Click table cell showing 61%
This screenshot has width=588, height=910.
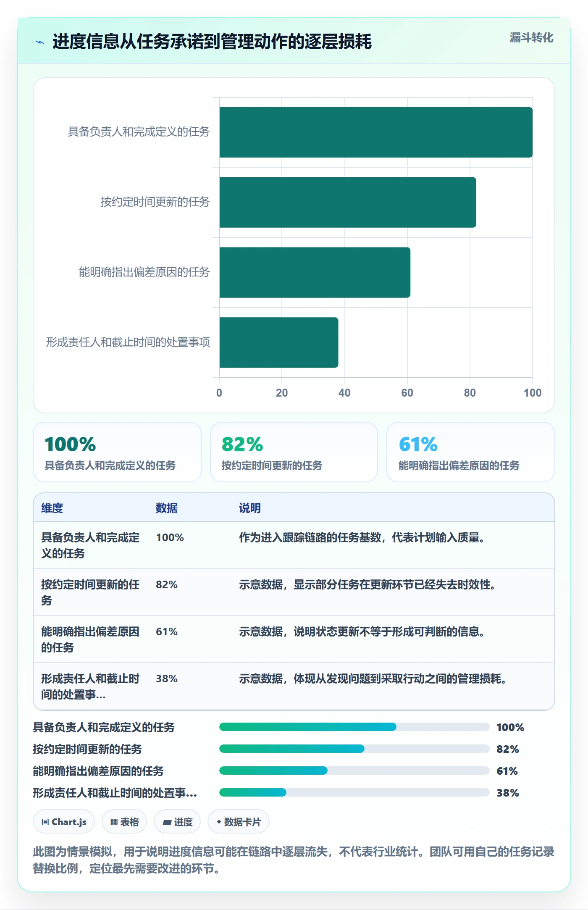[167, 631]
